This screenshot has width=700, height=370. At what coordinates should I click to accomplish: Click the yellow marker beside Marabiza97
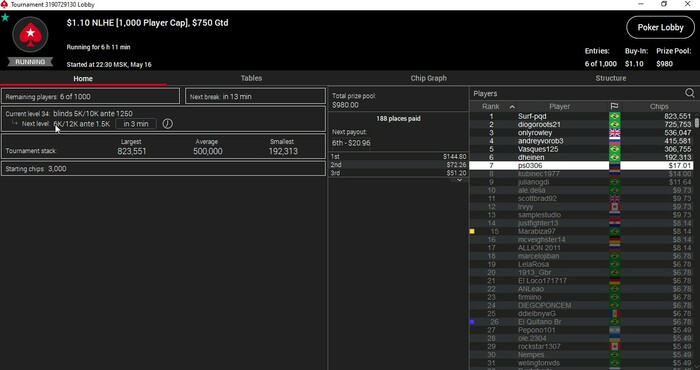[x=472, y=231]
